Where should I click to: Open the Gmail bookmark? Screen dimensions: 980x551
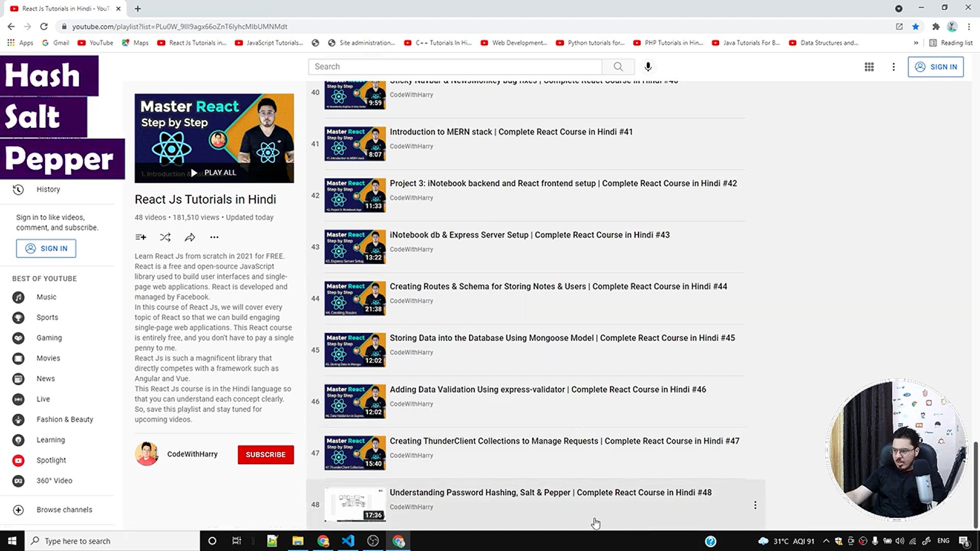[56, 43]
